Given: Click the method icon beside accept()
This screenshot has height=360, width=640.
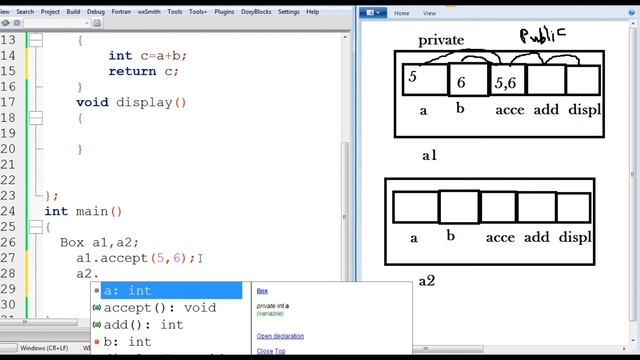Looking at the screenshot, I should (x=97, y=307).
